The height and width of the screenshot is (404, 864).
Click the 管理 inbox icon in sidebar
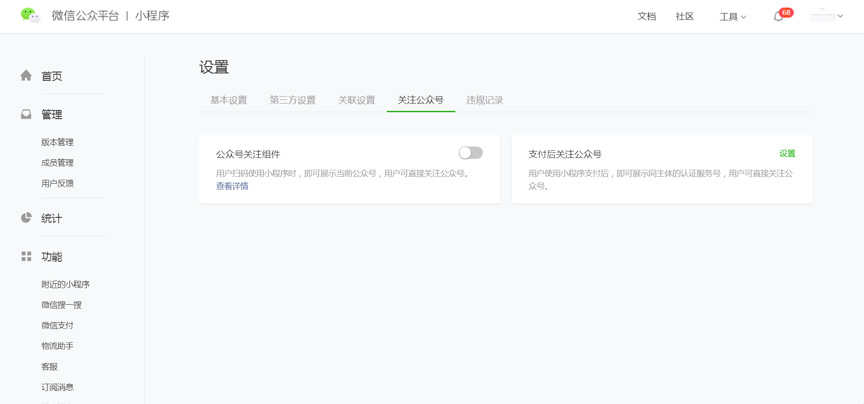[x=26, y=115]
